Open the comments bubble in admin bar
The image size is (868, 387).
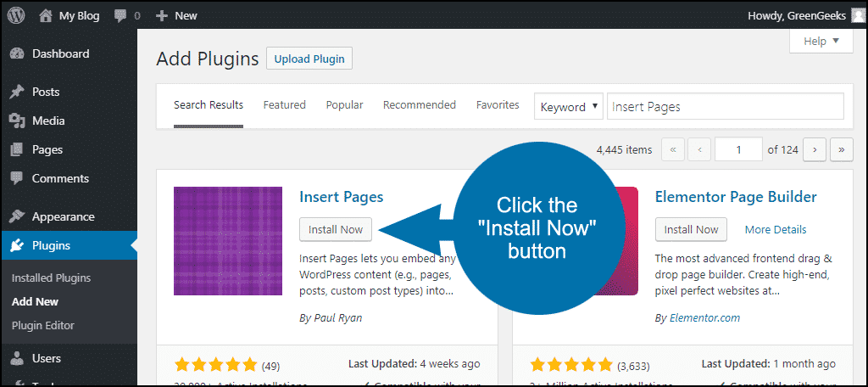(120, 16)
